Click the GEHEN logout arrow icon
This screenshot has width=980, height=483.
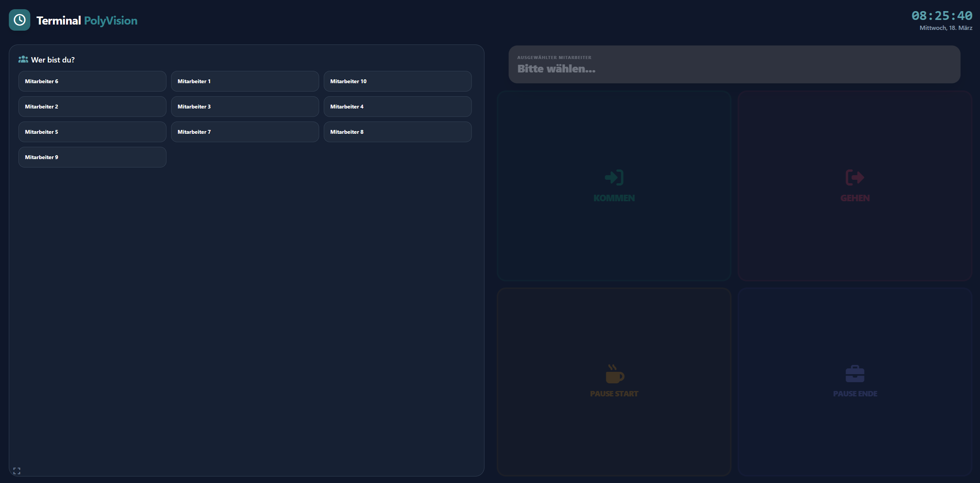(855, 177)
